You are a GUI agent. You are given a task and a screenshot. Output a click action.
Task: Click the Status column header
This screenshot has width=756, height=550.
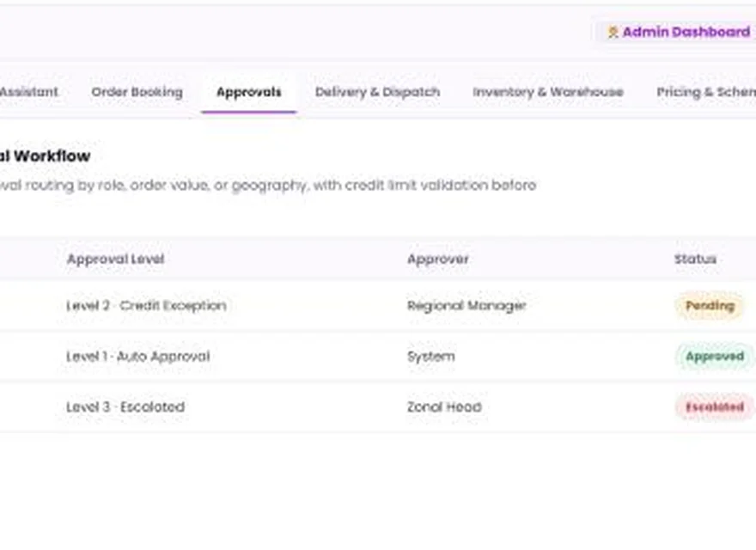pos(695,259)
